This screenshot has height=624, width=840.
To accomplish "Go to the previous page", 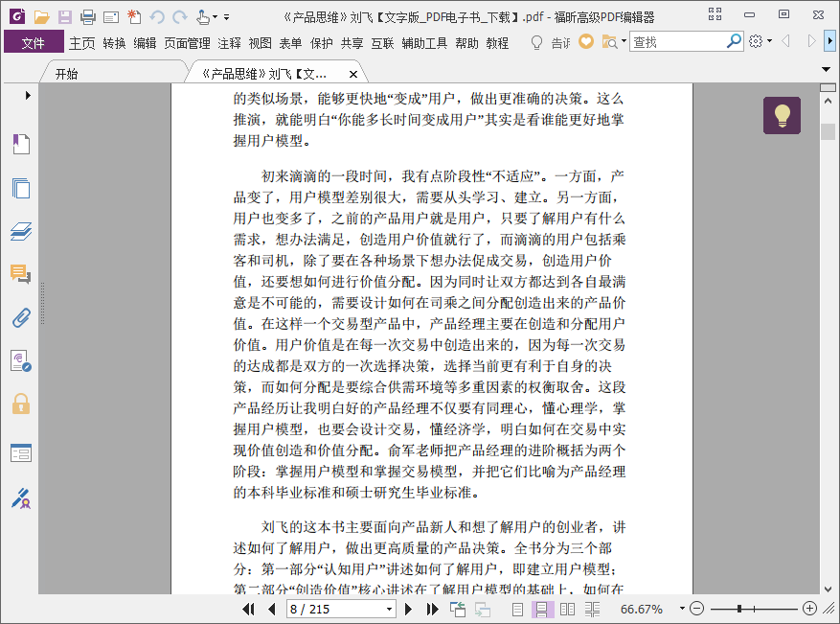I will pos(272,609).
